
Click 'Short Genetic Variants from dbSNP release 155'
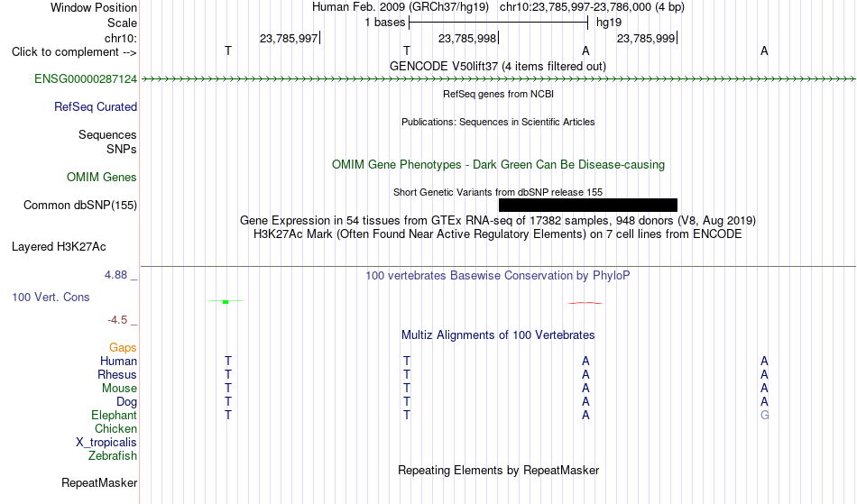pyautogui.click(x=498, y=192)
